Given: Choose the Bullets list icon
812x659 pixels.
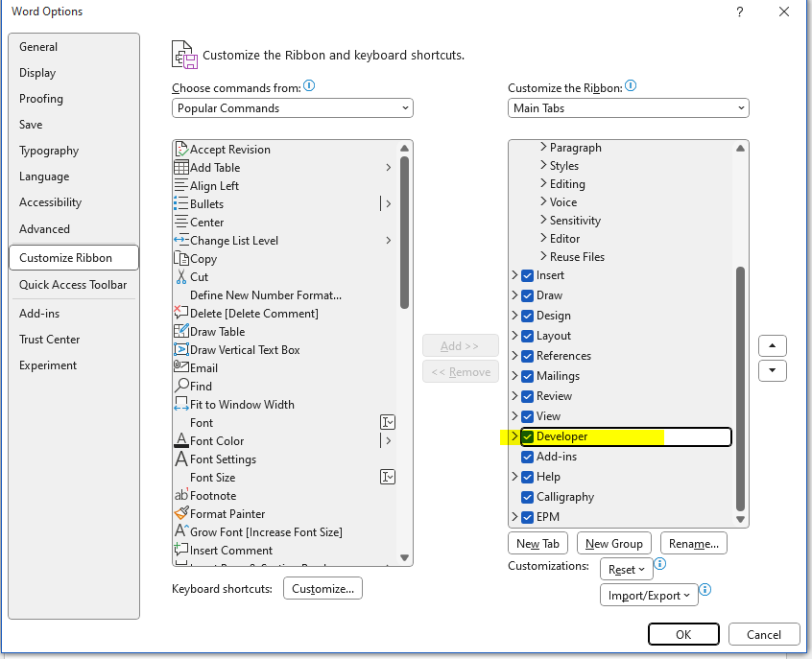Looking at the screenshot, I should coord(181,203).
